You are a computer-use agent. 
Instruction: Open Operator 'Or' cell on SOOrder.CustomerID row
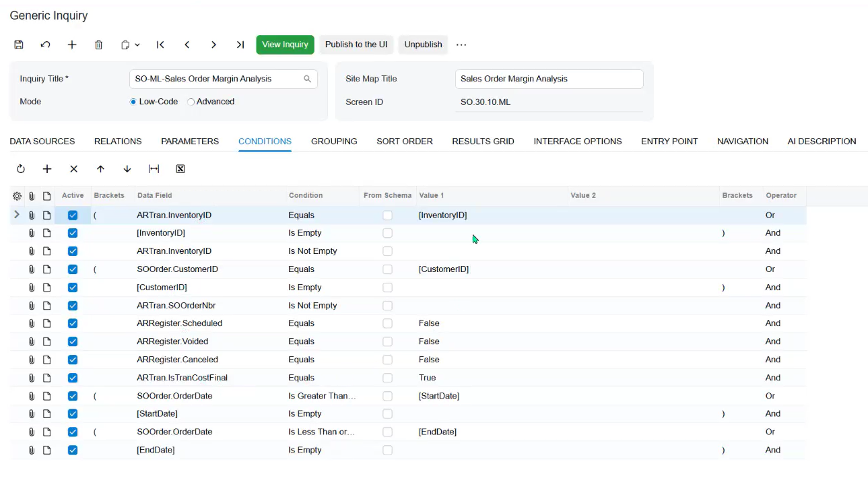coord(784,269)
